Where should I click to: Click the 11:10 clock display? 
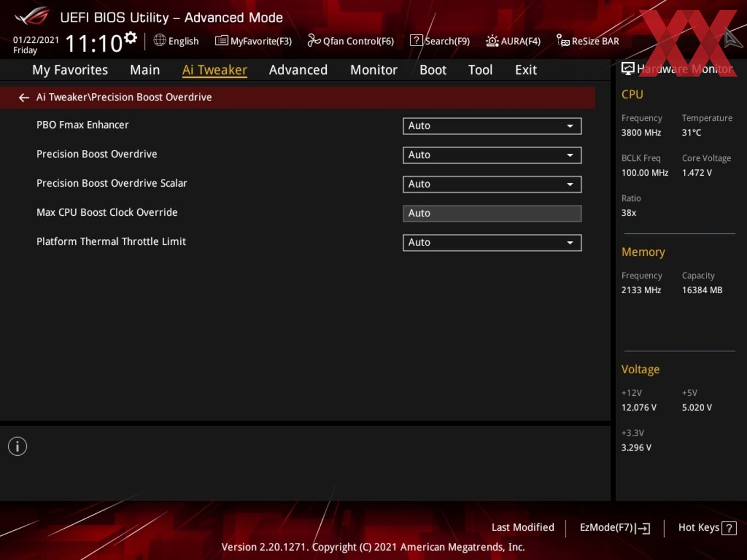coord(94,43)
